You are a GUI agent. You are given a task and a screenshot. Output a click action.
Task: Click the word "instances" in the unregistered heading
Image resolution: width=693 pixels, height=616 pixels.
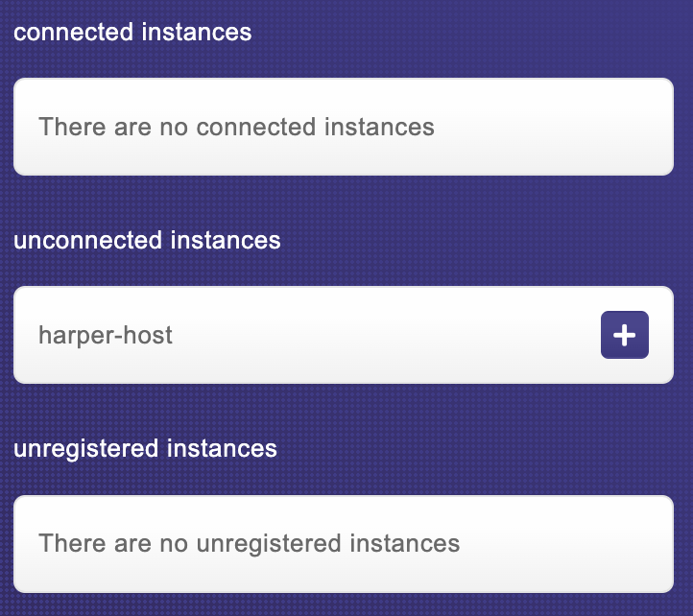[222, 448]
